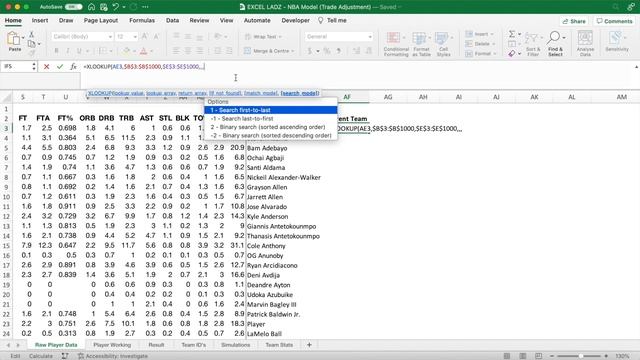Click the Analyse Data icon
This screenshot has height=360, width=640.
(x=585, y=44)
